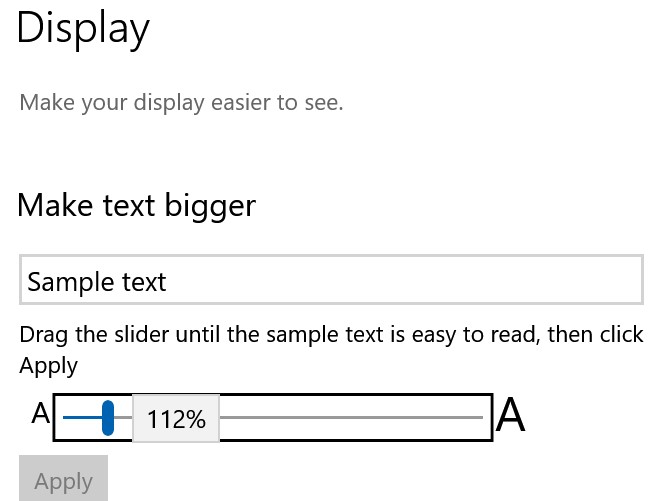This screenshot has width=654, height=501.
Task: Click the words then click in the instructions
Action: point(595,335)
